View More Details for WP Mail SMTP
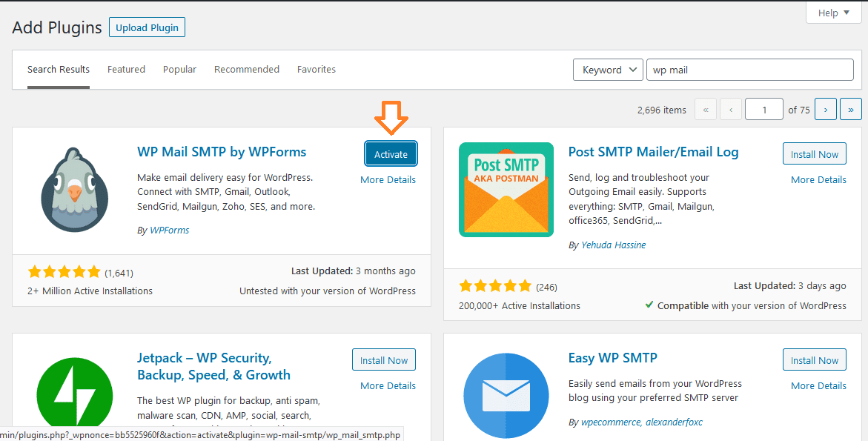The width and height of the screenshot is (868, 441). 388,180
